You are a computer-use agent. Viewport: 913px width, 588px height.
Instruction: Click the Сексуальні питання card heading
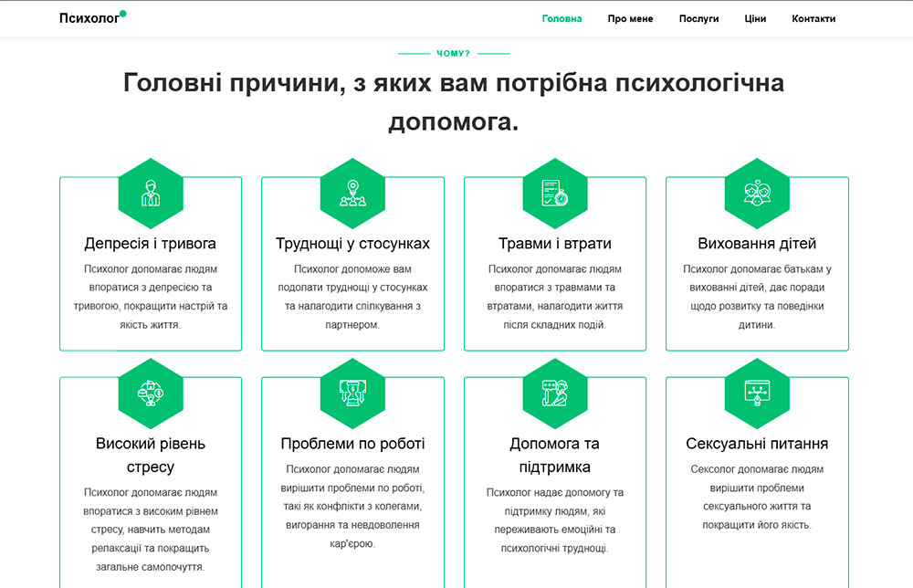(757, 444)
